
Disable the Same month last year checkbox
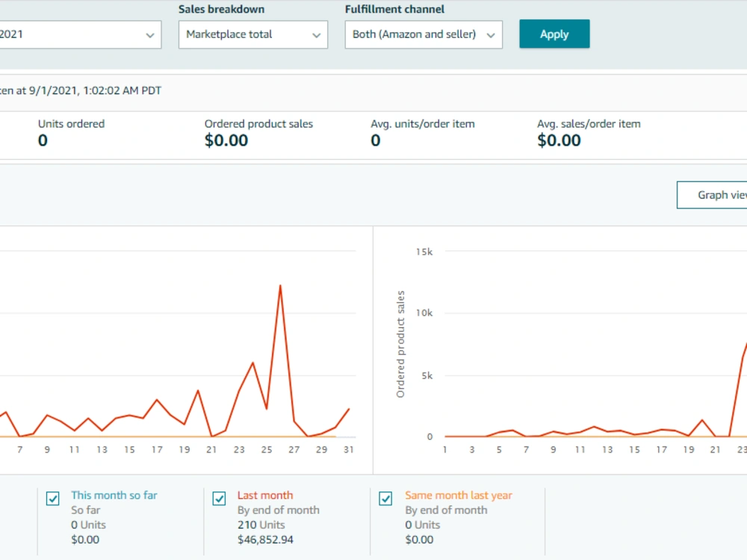point(385,499)
